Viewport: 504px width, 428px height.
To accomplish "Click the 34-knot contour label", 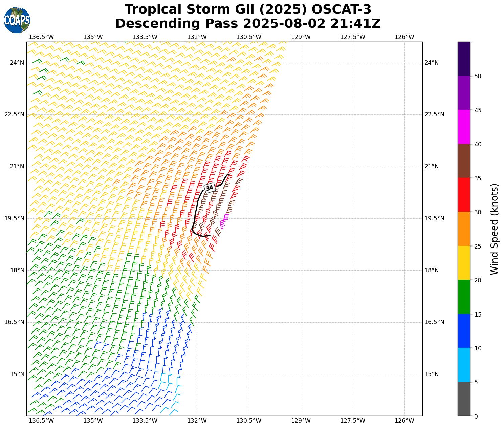I will (210, 188).
